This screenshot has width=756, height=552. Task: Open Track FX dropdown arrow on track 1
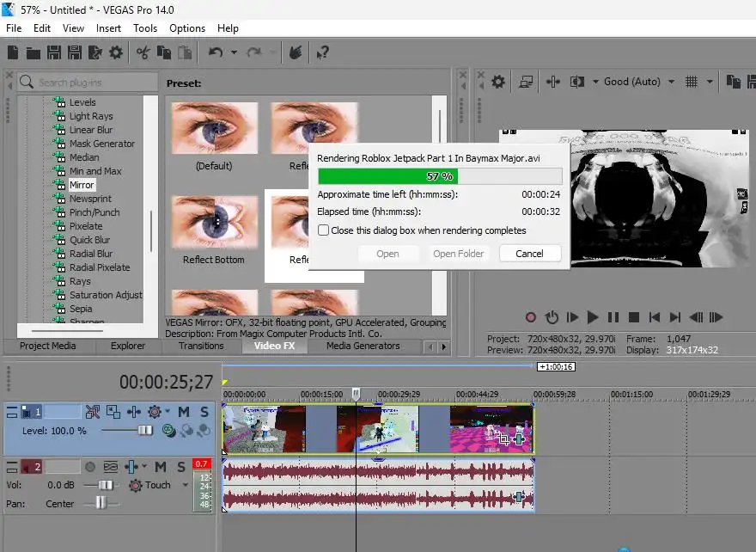pos(168,411)
